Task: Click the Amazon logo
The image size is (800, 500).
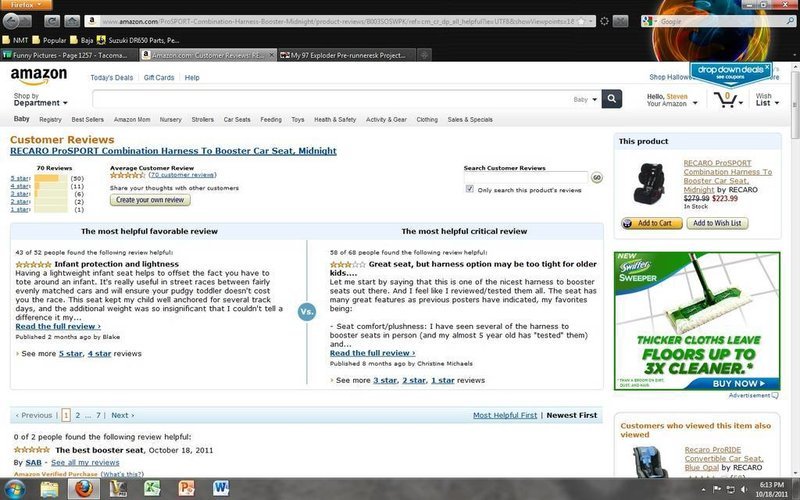Action: [x=39, y=76]
